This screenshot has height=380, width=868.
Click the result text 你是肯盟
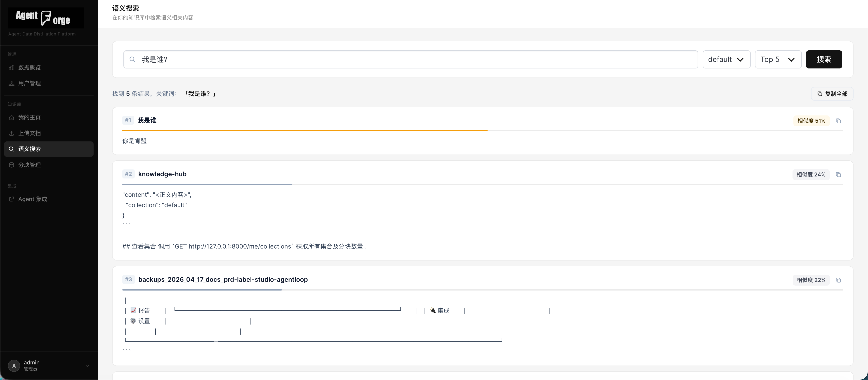(134, 141)
